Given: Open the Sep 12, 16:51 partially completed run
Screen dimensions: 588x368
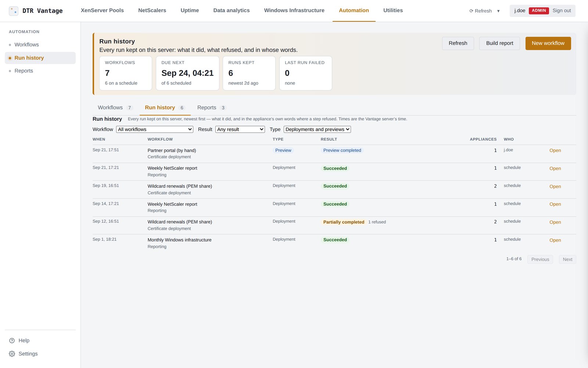Looking at the screenshot, I should pyautogui.click(x=555, y=222).
